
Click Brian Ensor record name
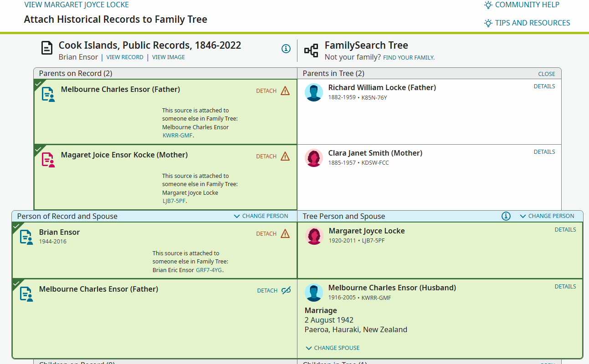click(59, 233)
